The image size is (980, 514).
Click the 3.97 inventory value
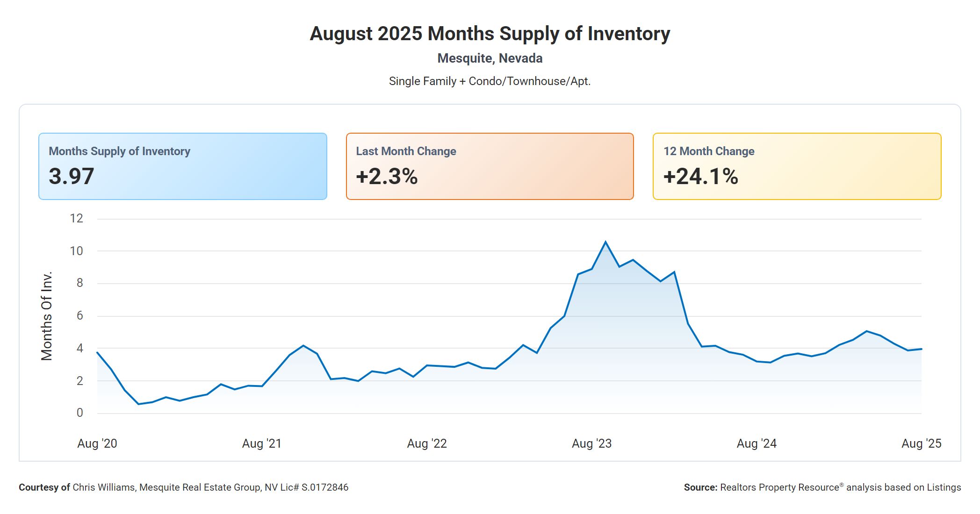click(72, 177)
